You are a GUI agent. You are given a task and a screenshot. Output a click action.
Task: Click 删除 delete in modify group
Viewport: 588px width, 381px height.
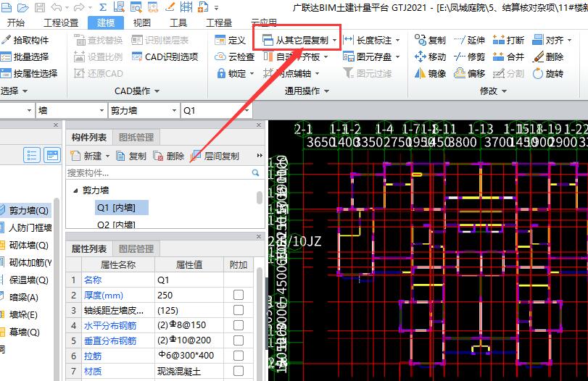point(548,57)
